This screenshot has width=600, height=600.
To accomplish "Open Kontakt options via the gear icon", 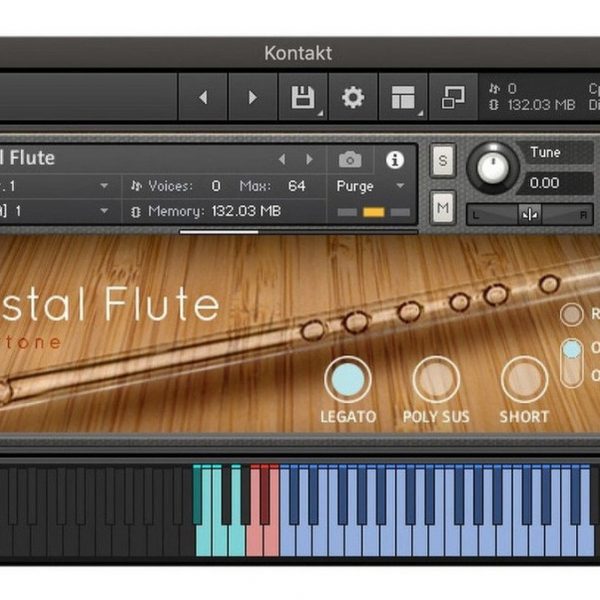I will click(353, 97).
